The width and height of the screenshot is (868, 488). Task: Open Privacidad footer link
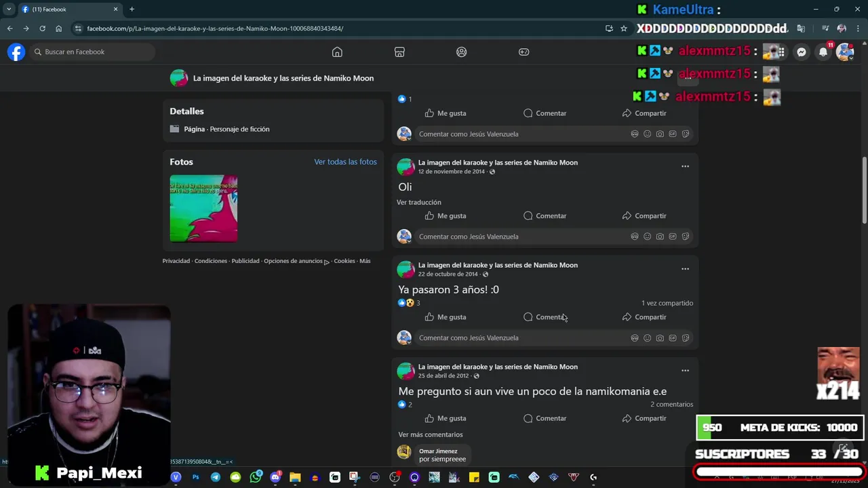[176, 261]
